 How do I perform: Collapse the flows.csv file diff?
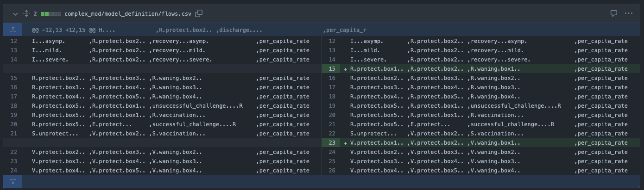[x=15, y=14]
